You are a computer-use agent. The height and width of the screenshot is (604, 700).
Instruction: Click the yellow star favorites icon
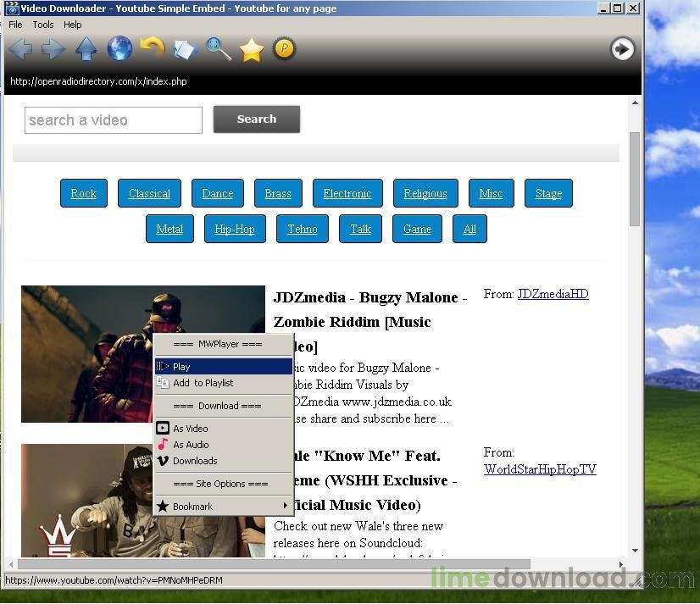tap(252, 50)
